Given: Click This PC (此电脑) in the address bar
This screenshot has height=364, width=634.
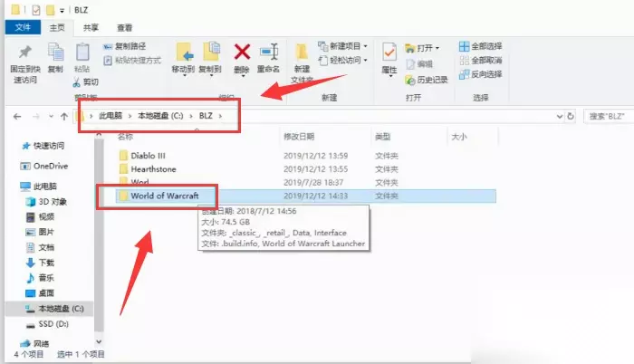Looking at the screenshot, I should (x=110, y=116).
